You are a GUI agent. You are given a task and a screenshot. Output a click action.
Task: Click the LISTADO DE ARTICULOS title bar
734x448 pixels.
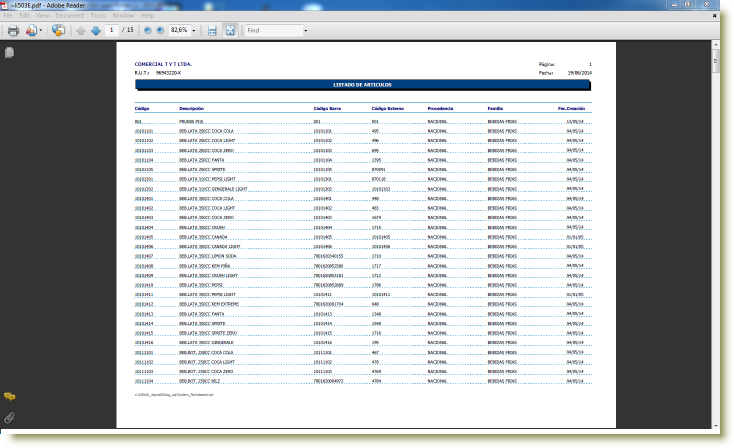click(362, 85)
